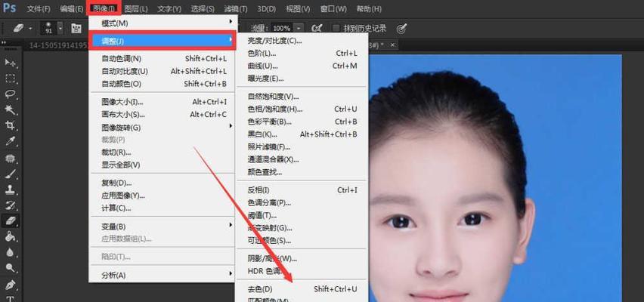Select the Crop tool
Screen dimensions: 644x302
(x=10, y=125)
